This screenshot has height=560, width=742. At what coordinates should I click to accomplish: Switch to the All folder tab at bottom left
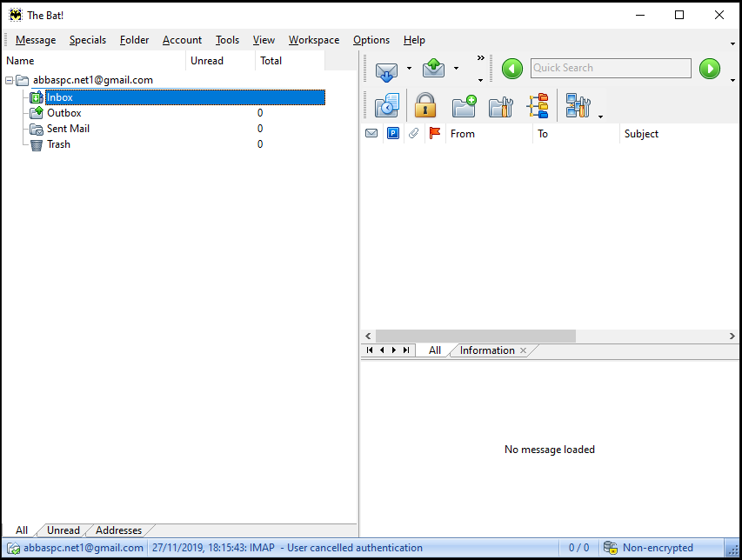[x=22, y=530]
